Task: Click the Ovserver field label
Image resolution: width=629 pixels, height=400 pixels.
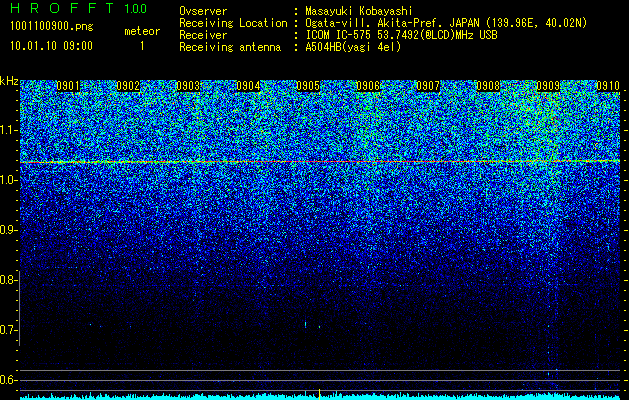Action: [203, 11]
